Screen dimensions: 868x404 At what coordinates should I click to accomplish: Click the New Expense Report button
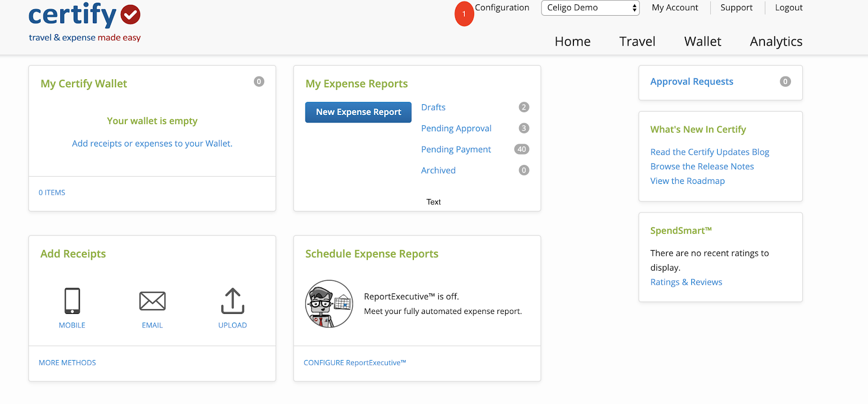(x=358, y=112)
